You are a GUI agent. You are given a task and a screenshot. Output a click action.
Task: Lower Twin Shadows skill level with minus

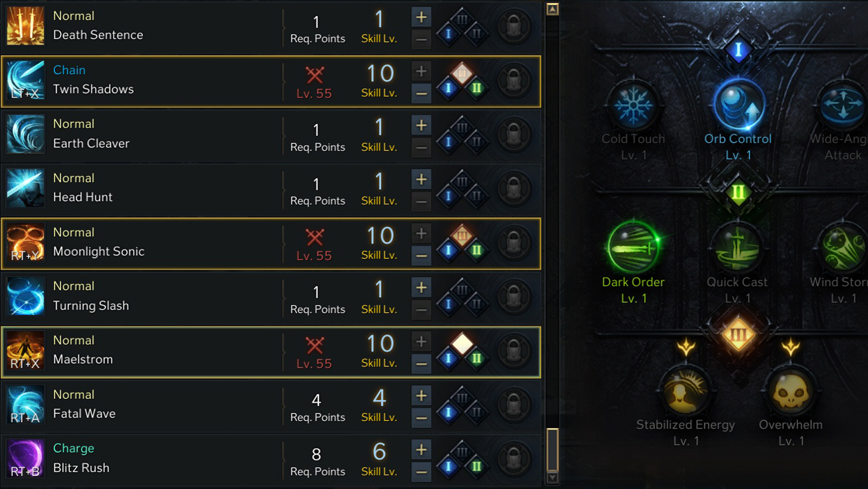pyautogui.click(x=421, y=94)
